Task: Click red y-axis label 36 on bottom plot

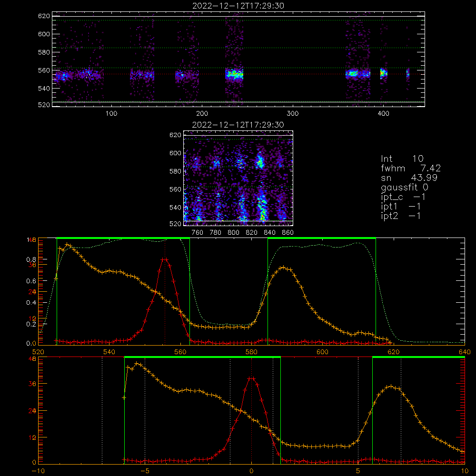Action: pyautogui.click(x=32, y=384)
